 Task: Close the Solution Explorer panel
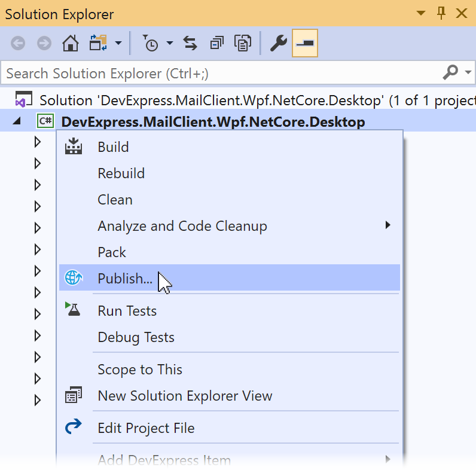(x=462, y=13)
